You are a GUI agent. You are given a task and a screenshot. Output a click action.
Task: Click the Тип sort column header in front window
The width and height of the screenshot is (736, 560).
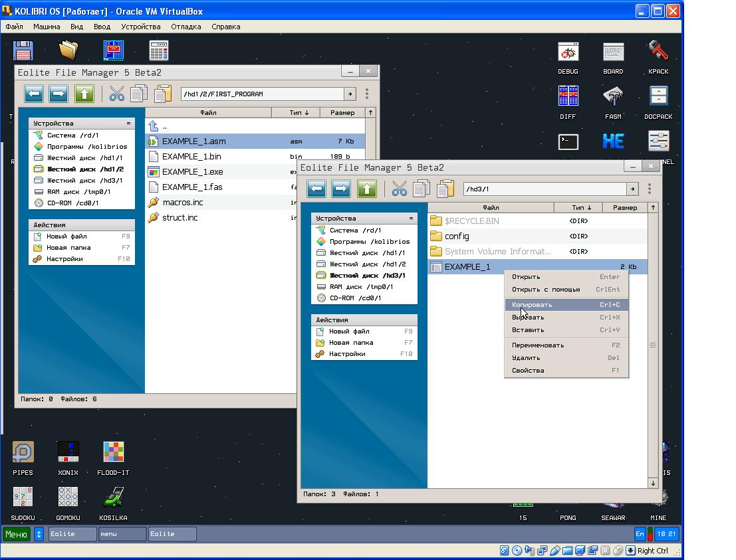582,207
